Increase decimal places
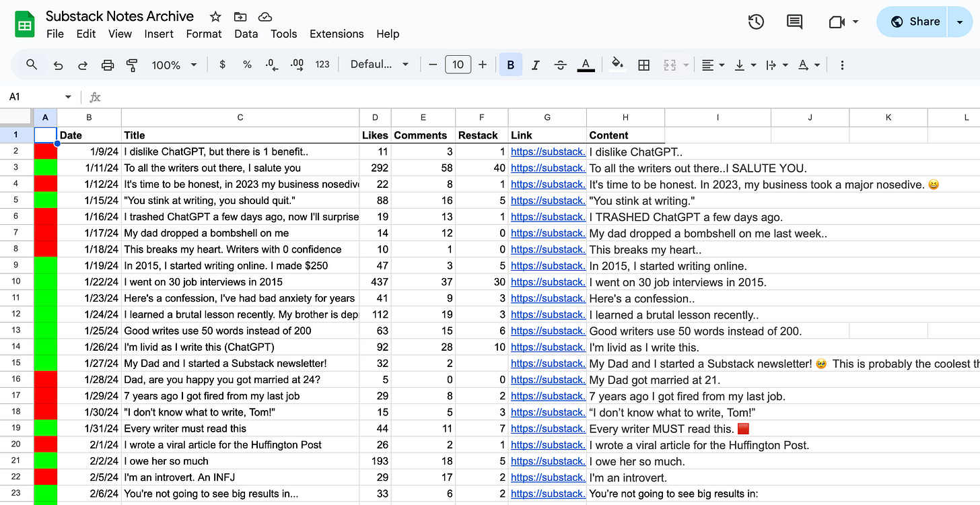 coord(297,65)
